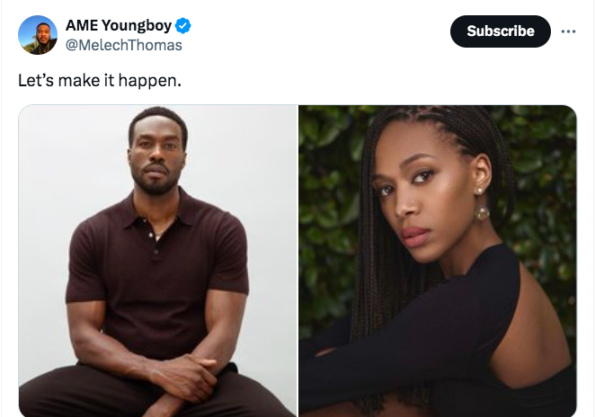View the image with the green leafy background
Viewport: 595px width, 417px height.
[x=438, y=261]
